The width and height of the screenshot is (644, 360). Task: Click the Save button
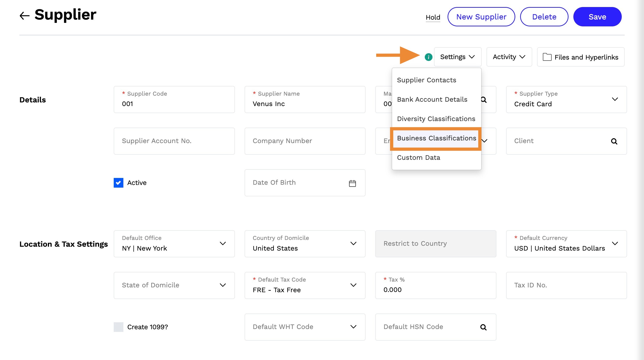(597, 17)
